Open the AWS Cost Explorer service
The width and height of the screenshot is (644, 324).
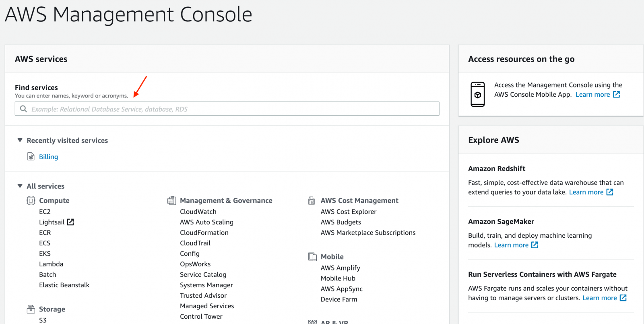point(349,212)
